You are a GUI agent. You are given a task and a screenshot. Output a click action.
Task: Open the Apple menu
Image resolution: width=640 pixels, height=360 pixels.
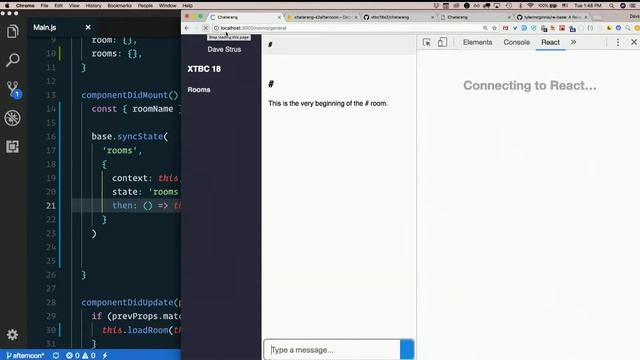click(7, 5)
